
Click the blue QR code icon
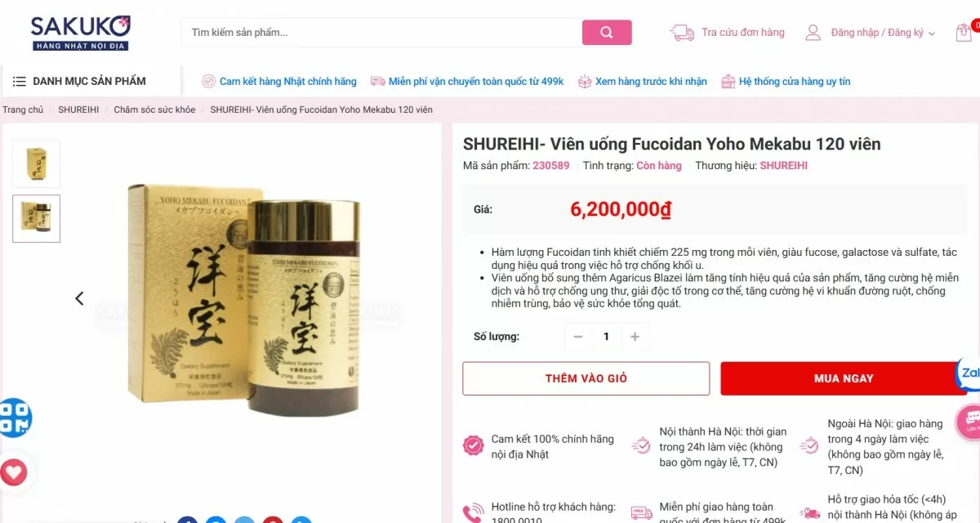click(15, 417)
